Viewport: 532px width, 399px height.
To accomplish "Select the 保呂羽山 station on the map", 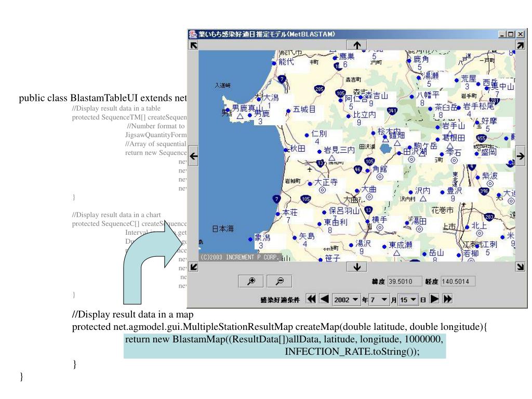I will (324, 212).
